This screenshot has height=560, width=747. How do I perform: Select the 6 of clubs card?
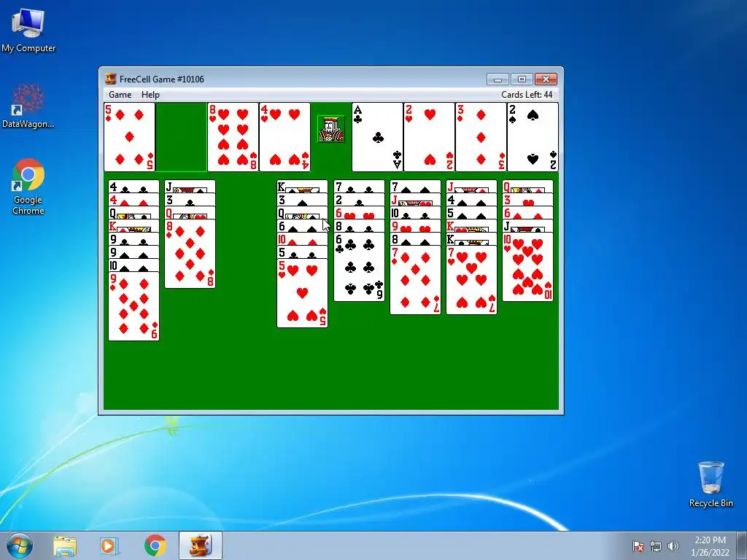359,267
